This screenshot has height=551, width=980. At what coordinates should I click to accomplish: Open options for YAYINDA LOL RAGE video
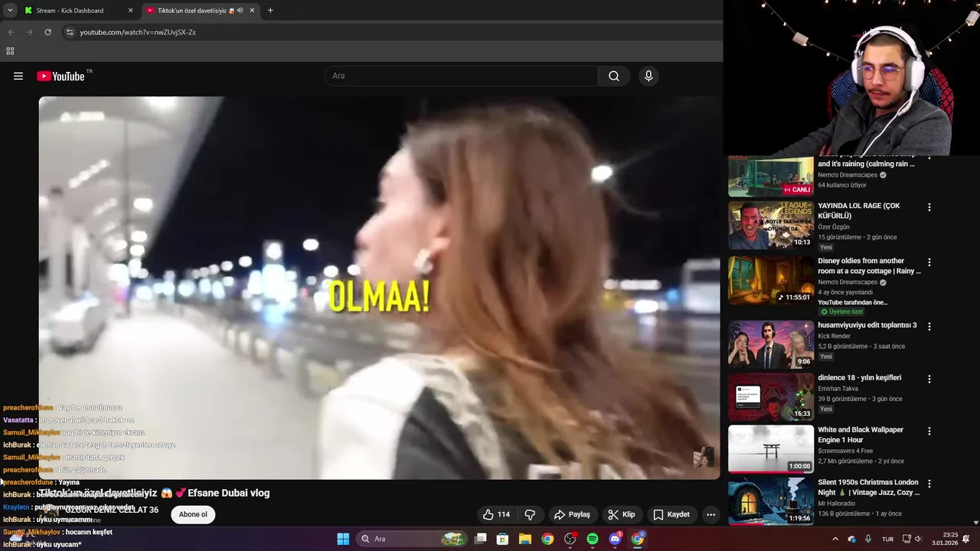929,207
